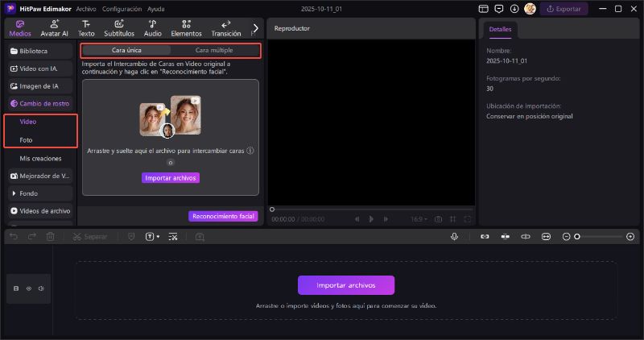Open the text tool dropdown in timeline toolbar
The image size is (644, 340).
point(152,236)
